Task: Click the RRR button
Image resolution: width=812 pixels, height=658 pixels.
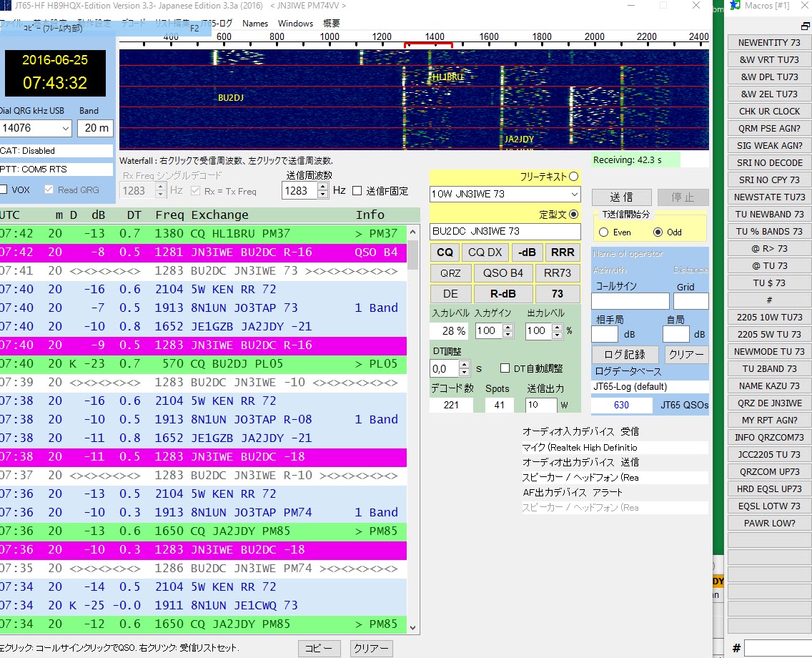Action: 563,252
